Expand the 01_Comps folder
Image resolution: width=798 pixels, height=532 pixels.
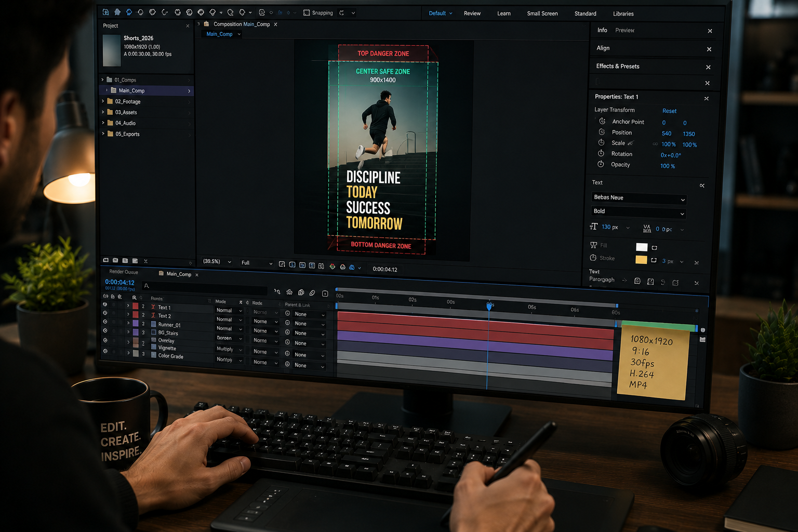102,79
